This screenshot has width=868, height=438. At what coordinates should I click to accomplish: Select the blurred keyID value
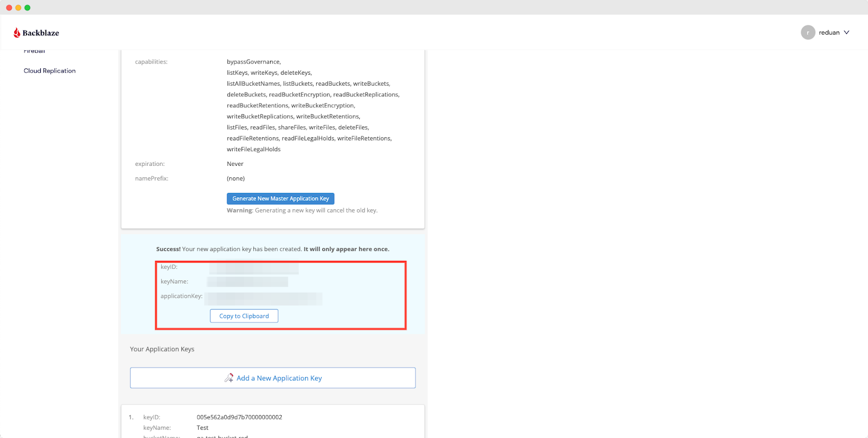click(254, 267)
